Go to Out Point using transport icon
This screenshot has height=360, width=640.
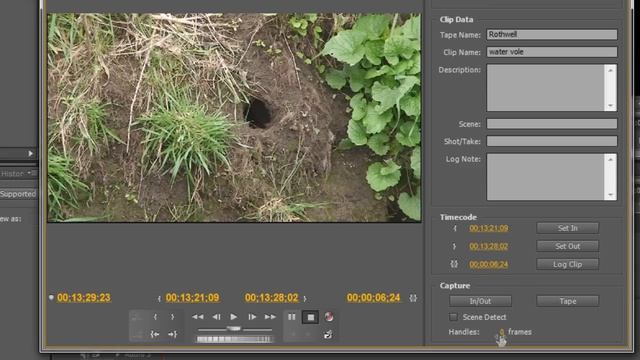click(x=172, y=334)
